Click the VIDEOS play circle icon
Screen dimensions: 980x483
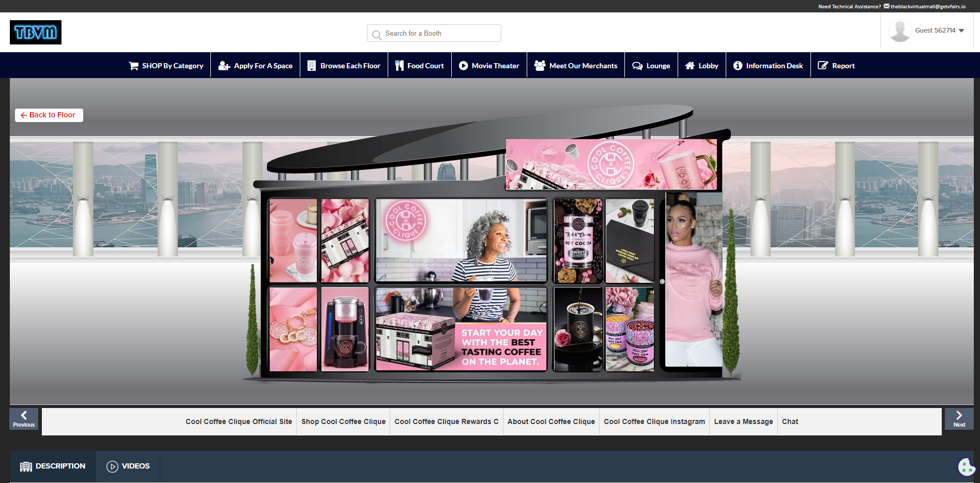tap(112, 466)
